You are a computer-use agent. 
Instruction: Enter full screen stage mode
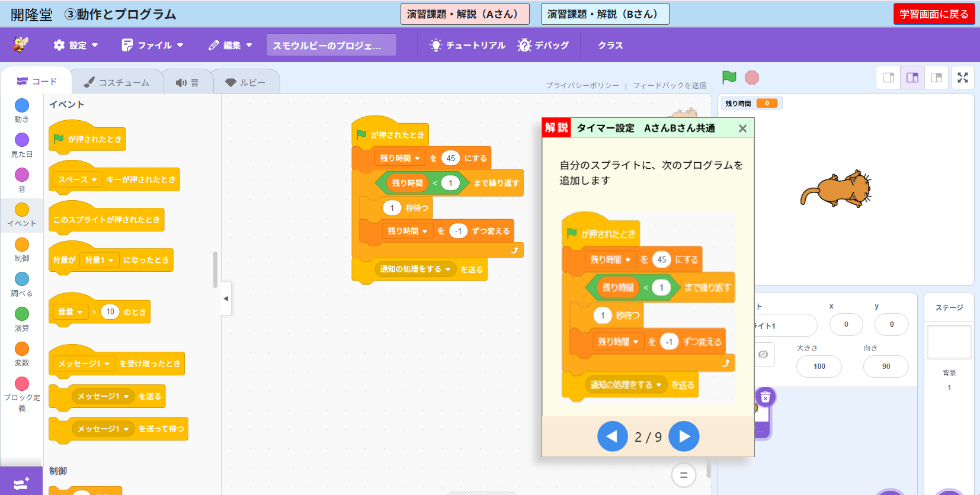[x=963, y=78]
